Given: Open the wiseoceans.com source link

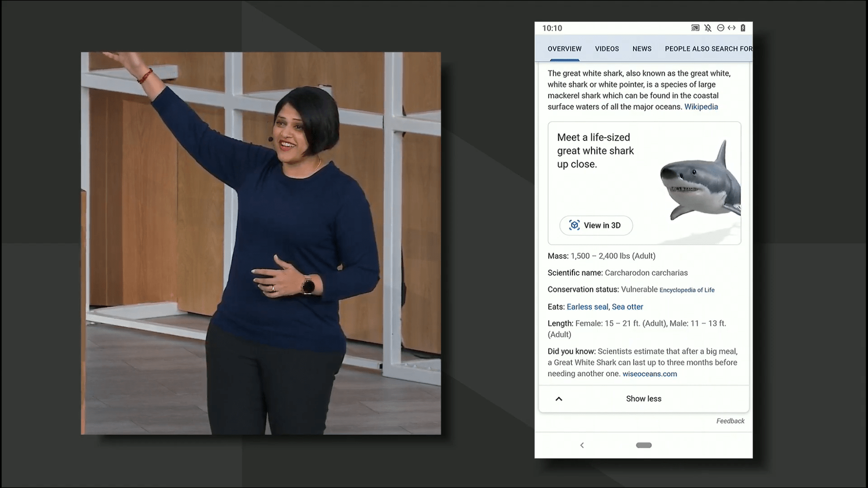Looking at the screenshot, I should click(x=650, y=374).
